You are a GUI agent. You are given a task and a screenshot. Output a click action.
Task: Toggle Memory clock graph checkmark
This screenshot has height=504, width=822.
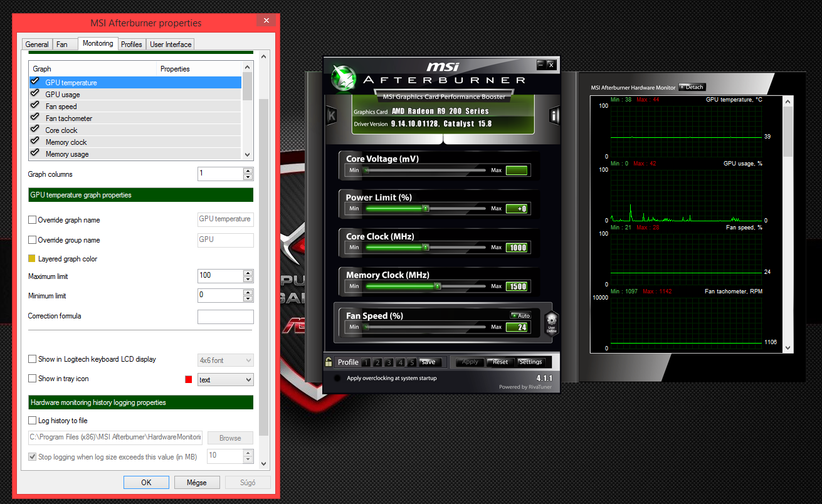click(x=34, y=142)
